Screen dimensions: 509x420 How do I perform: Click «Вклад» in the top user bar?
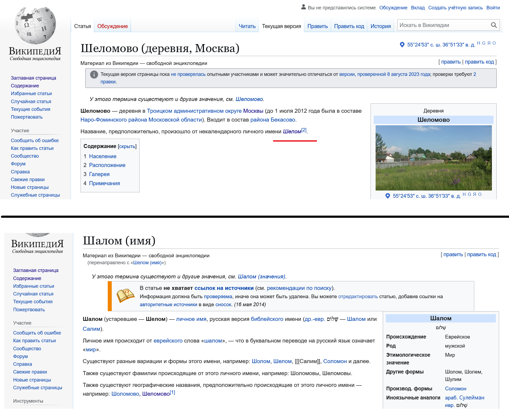(418, 8)
